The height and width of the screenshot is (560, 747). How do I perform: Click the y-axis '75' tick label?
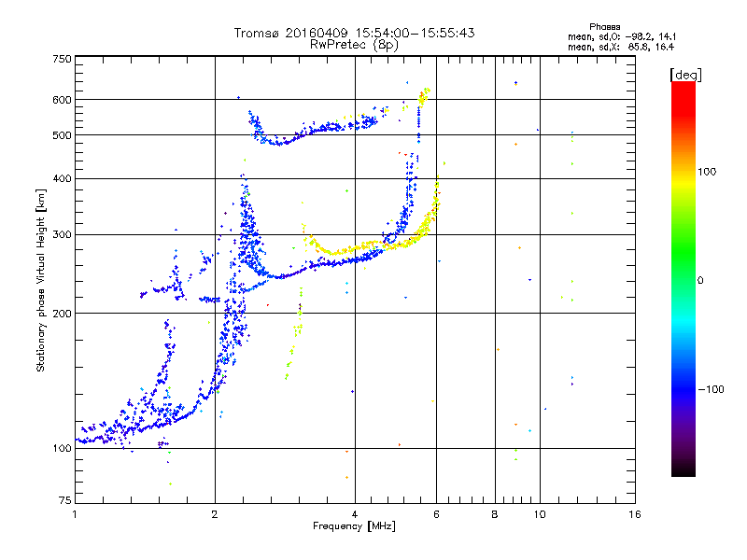click(x=65, y=500)
